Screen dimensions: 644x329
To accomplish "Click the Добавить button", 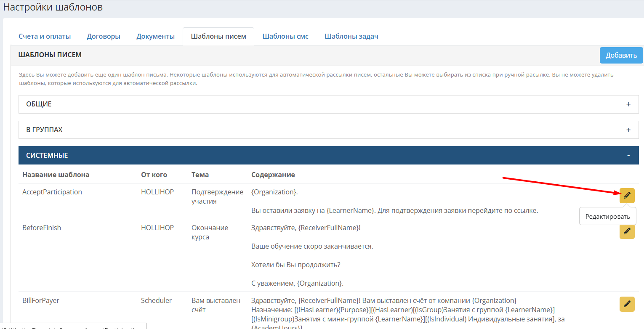I will pos(621,55).
